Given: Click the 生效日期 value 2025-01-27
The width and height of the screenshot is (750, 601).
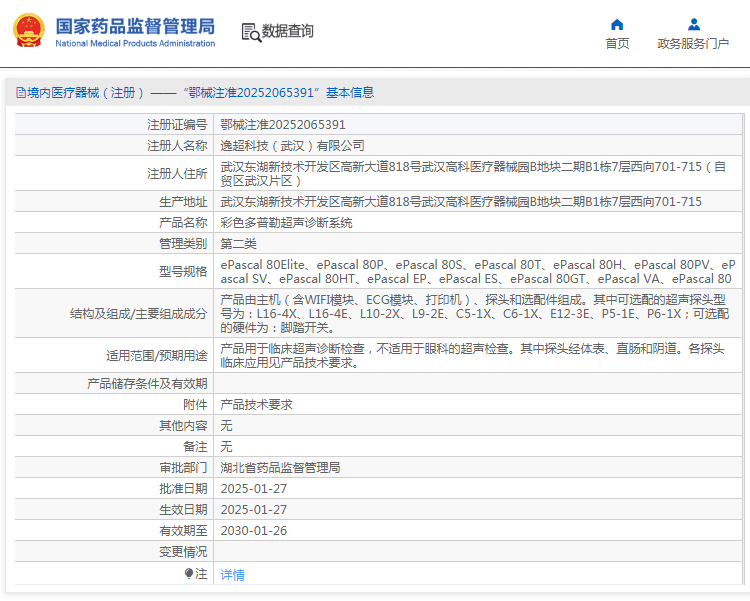Looking at the screenshot, I should [254, 510].
